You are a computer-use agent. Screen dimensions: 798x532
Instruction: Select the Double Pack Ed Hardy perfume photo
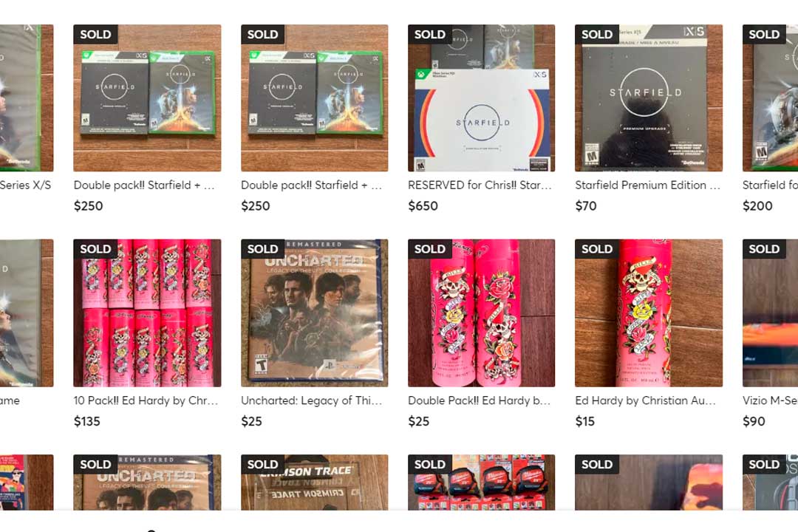point(482,313)
